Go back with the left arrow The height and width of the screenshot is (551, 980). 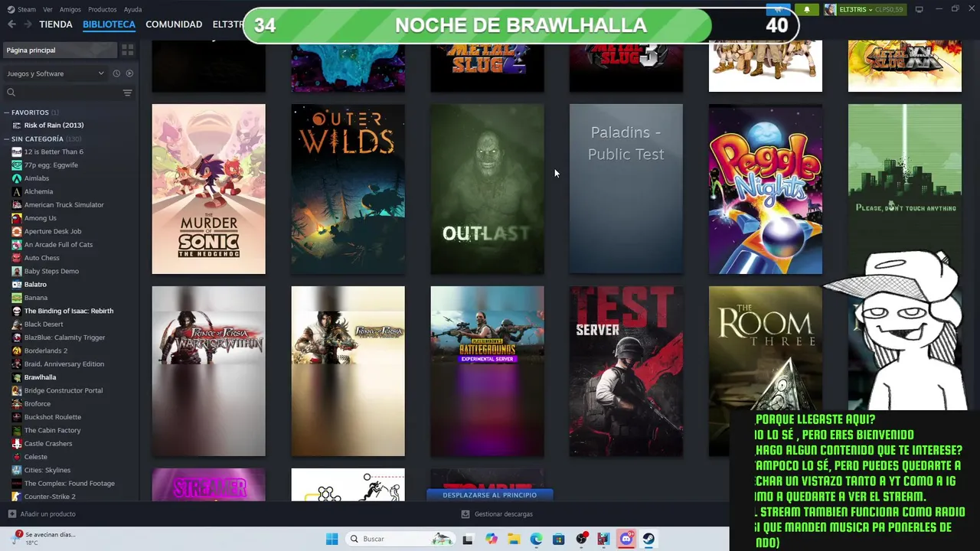pos(11,24)
